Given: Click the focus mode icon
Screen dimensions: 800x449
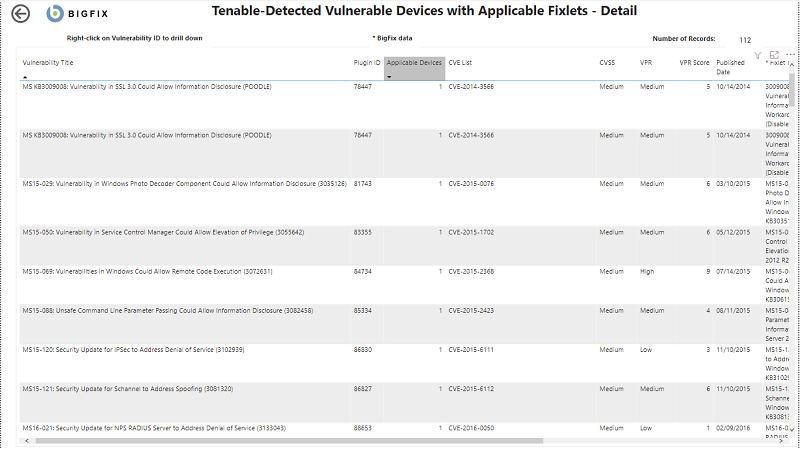Looking at the screenshot, I should coord(774,55).
